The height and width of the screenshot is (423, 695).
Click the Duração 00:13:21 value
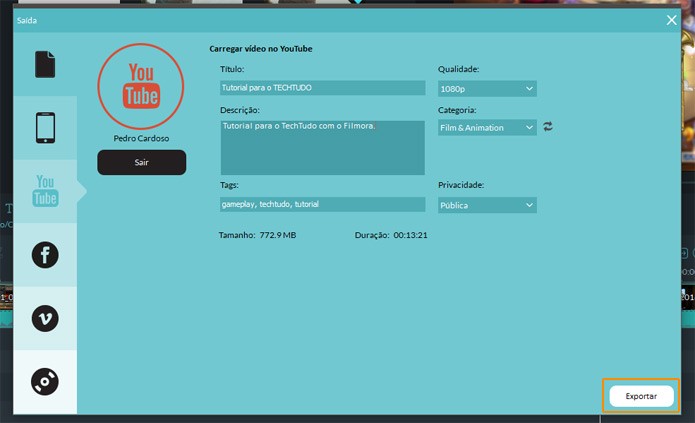tap(410, 235)
